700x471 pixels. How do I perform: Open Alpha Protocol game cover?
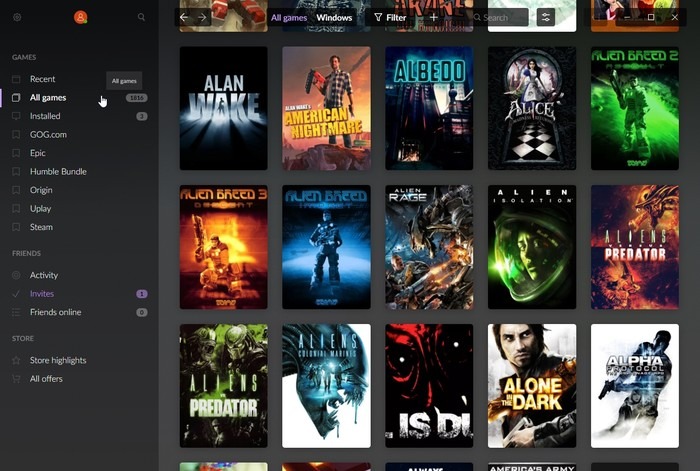[635, 386]
